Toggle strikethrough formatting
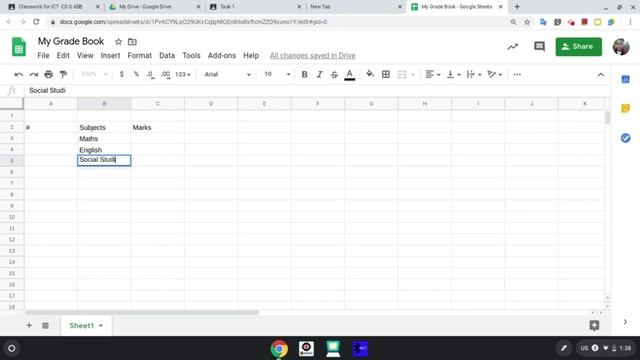The width and height of the screenshot is (640, 360). [x=334, y=74]
